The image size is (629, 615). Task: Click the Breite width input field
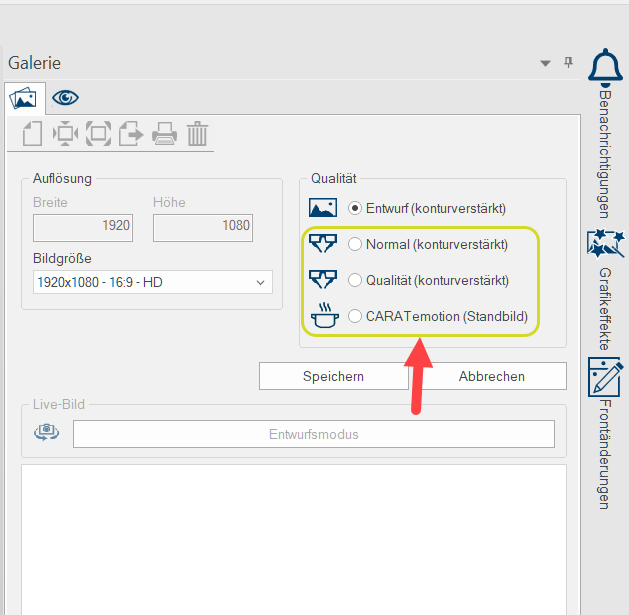pos(83,226)
